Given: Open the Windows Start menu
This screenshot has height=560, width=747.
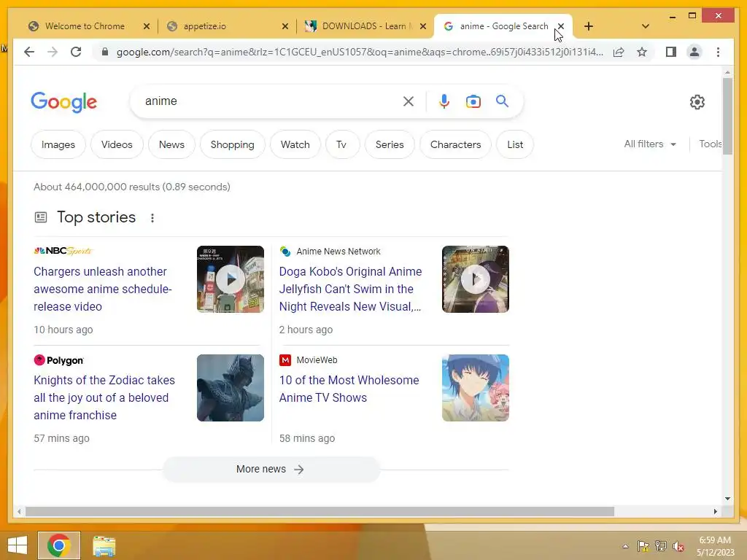Looking at the screenshot, I should tap(18, 545).
